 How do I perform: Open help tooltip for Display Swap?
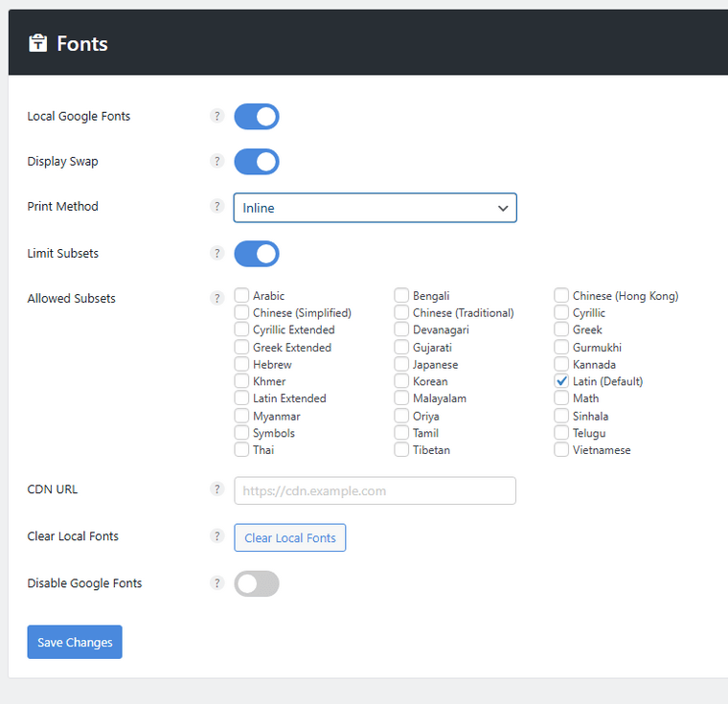[216, 161]
